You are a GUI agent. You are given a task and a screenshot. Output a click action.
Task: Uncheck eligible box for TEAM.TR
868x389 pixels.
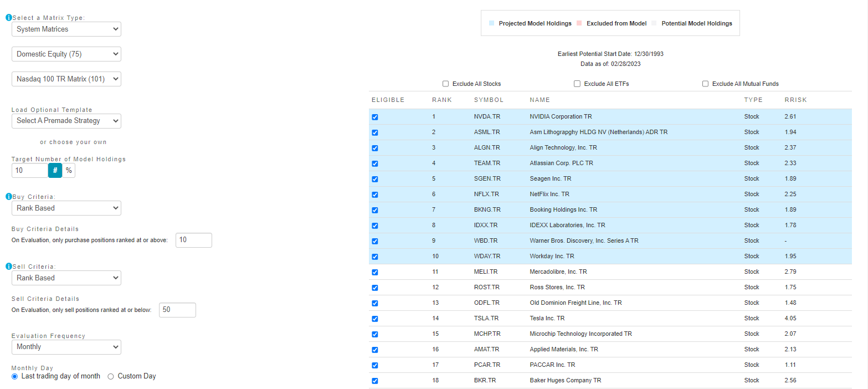[x=375, y=163]
